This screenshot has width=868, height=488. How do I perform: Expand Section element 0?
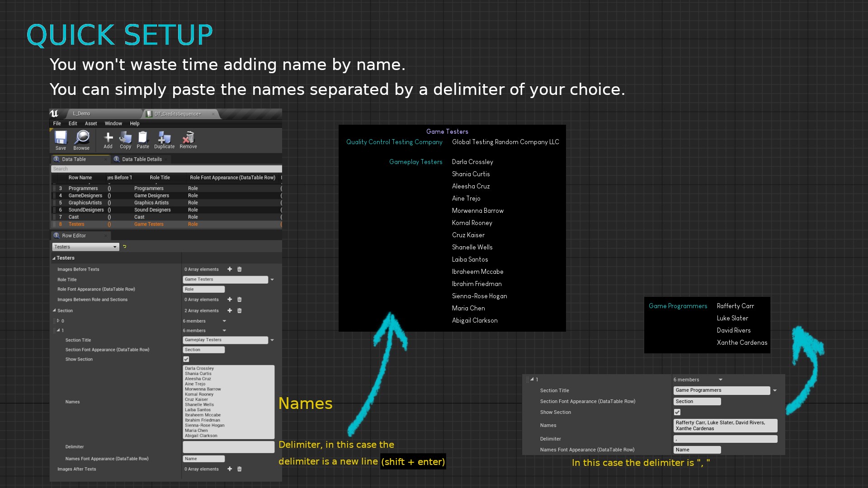[x=58, y=321]
